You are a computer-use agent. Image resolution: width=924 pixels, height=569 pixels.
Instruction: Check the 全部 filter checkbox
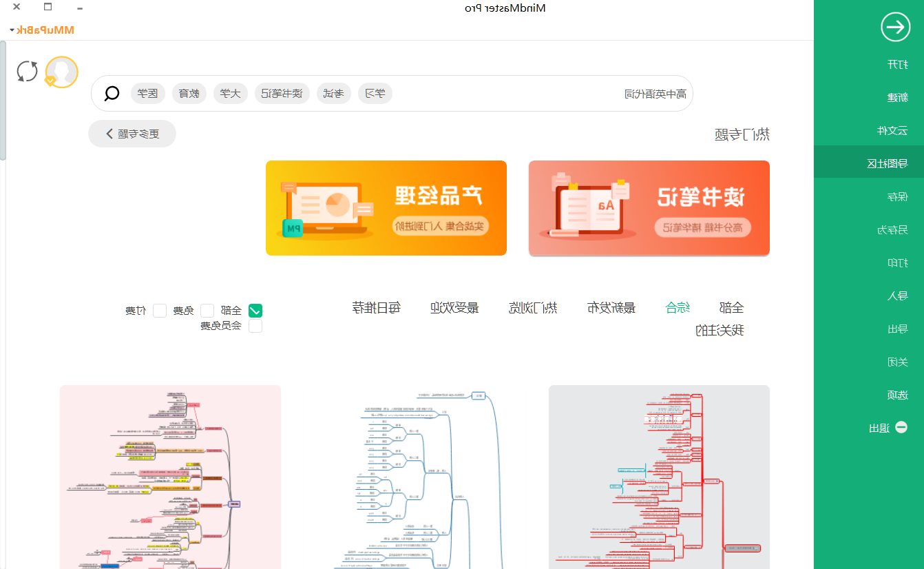[x=255, y=311]
